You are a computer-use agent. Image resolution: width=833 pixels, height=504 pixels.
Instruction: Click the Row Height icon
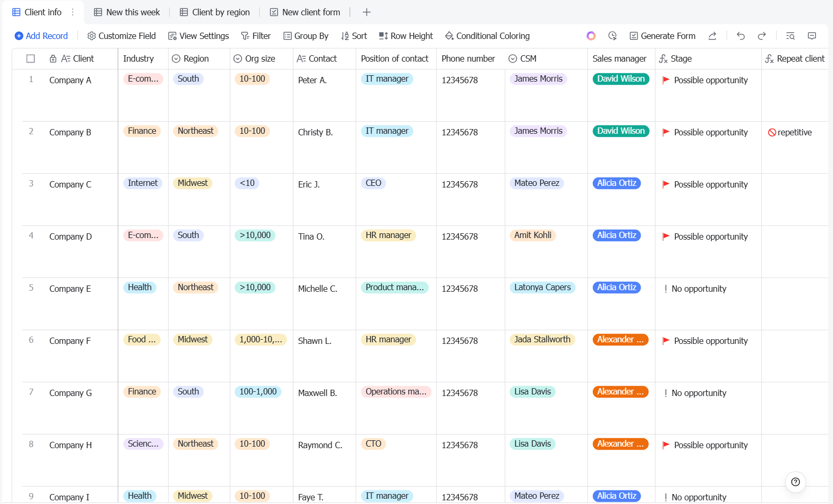pyautogui.click(x=384, y=36)
